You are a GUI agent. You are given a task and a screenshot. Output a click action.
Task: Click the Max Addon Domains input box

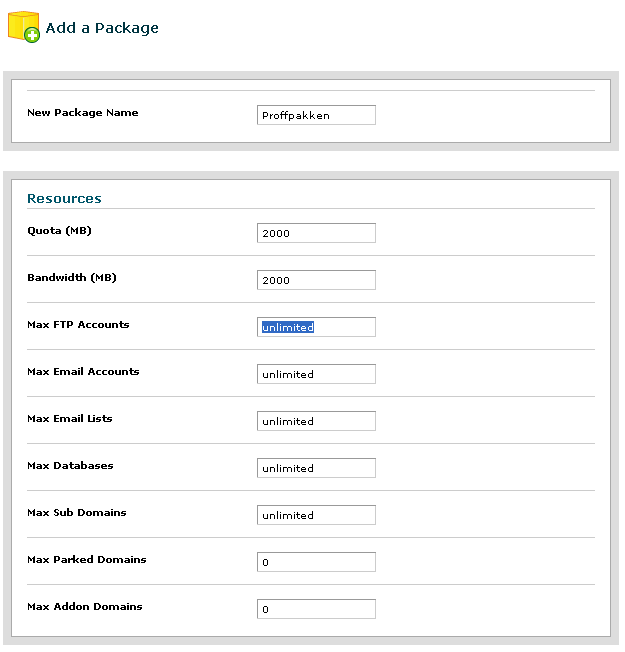[x=316, y=609]
